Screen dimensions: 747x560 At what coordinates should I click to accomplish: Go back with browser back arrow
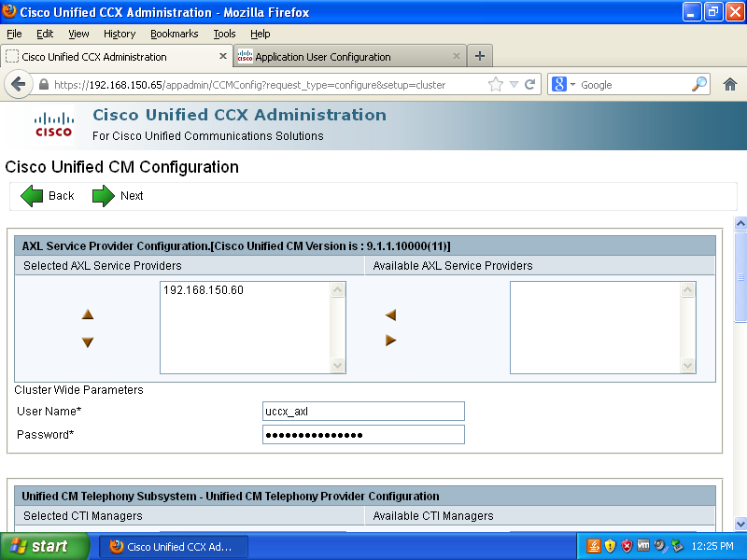pyautogui.click(x=18, y=85)
